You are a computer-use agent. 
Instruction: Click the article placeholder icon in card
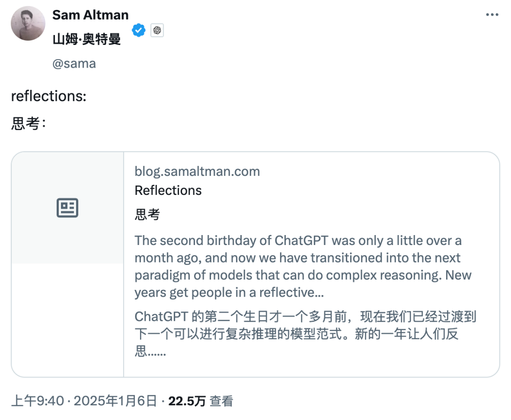67,208
